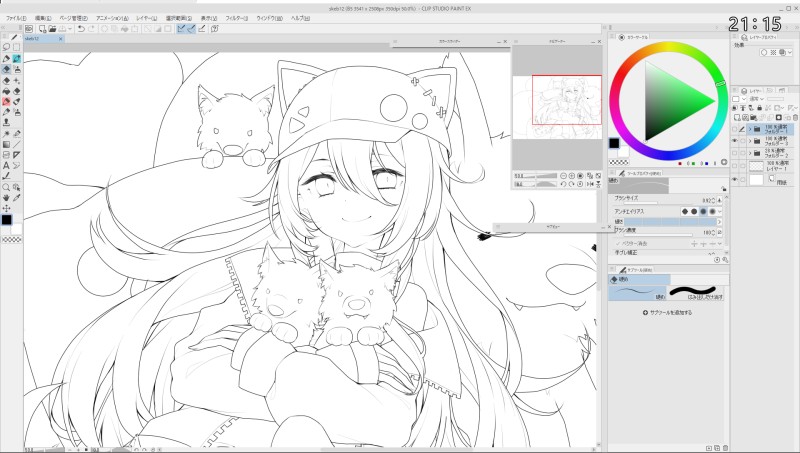Click the lock layer icon
Viewport: 800px width, 453px height.
click(x=760, y=108)
